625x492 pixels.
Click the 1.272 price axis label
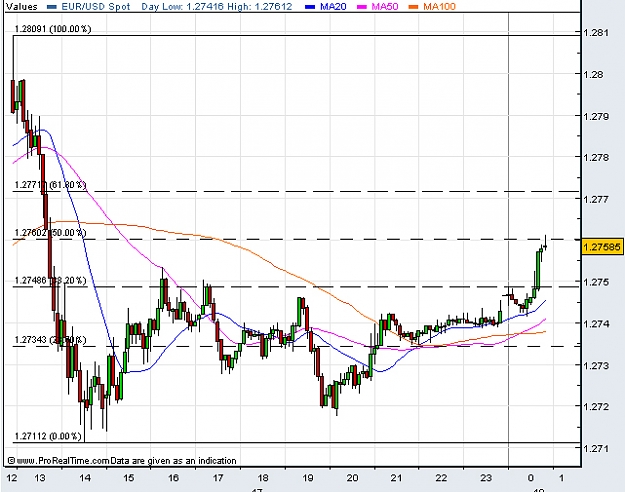pos(596,407)
